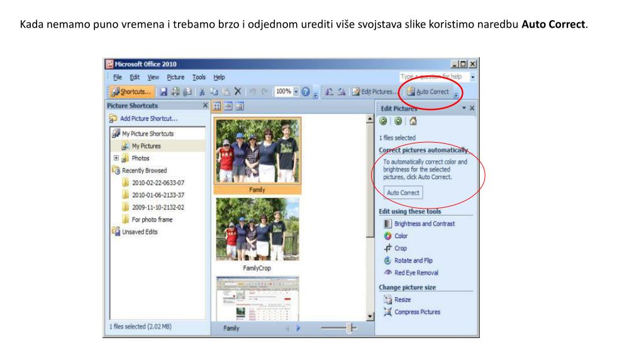Click the Rotate Left toolbar icon
The image size is (644, 362).
coord(330,92)
